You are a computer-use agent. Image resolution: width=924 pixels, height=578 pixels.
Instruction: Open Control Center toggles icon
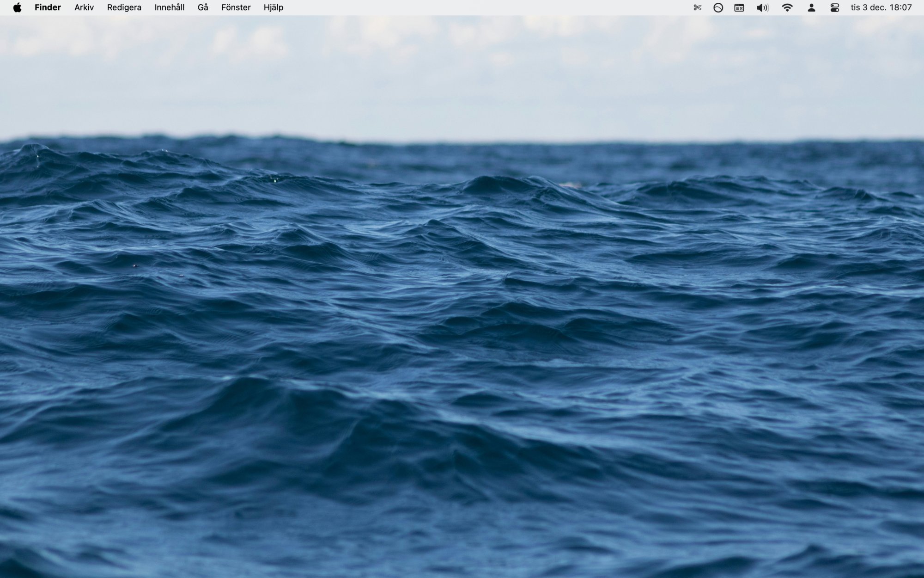tap(834, 7)
